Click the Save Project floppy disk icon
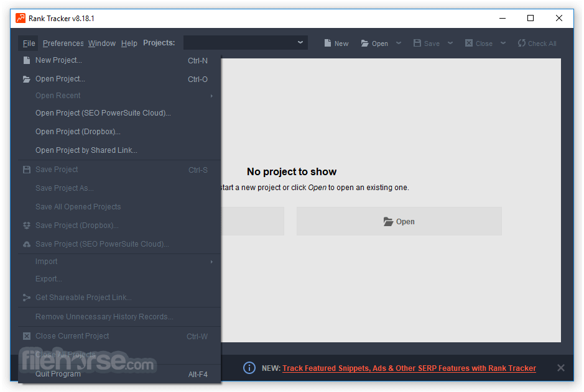Screen dimensions: 584x392 coord(27,170)
